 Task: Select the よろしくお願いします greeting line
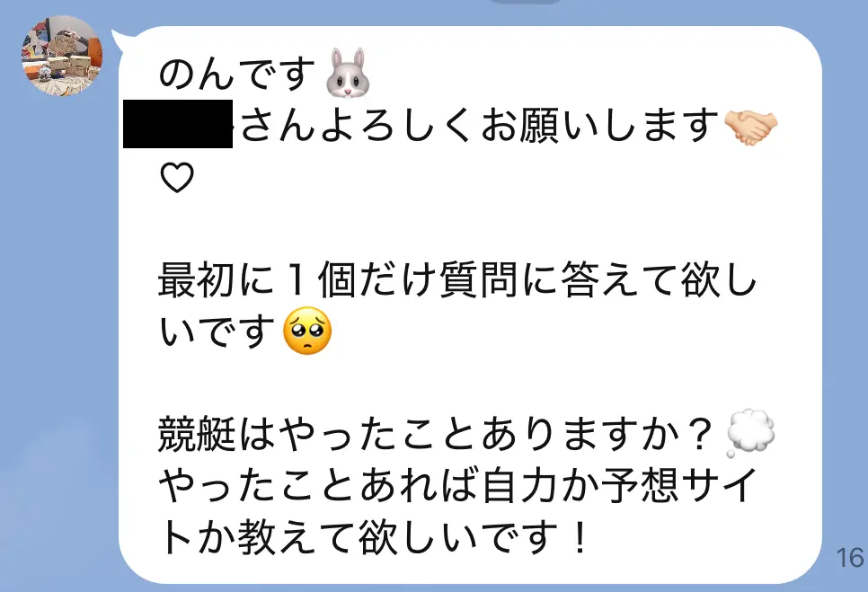480,125
